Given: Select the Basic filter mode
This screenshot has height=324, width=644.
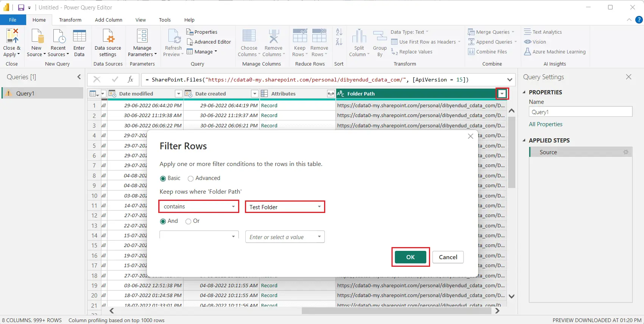Looking at the screenshot, I should pyautogui.click(x=163, y=178).
